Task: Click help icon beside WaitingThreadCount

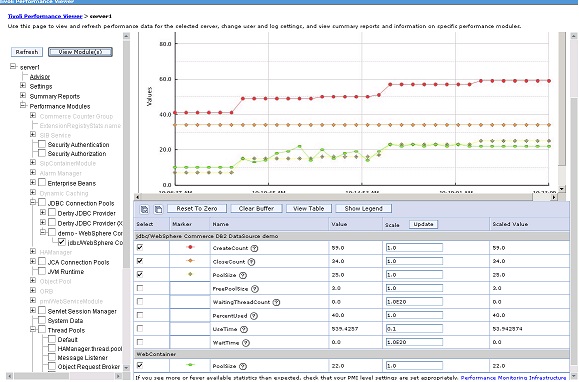Action: pos(276,302)
